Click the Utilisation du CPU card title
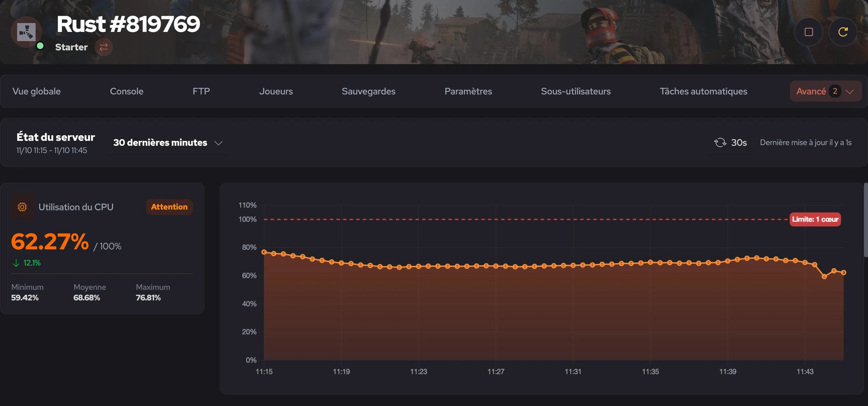The height and width of the screenshot is (406, 868). pyautogui.click(x=76, y=207)
